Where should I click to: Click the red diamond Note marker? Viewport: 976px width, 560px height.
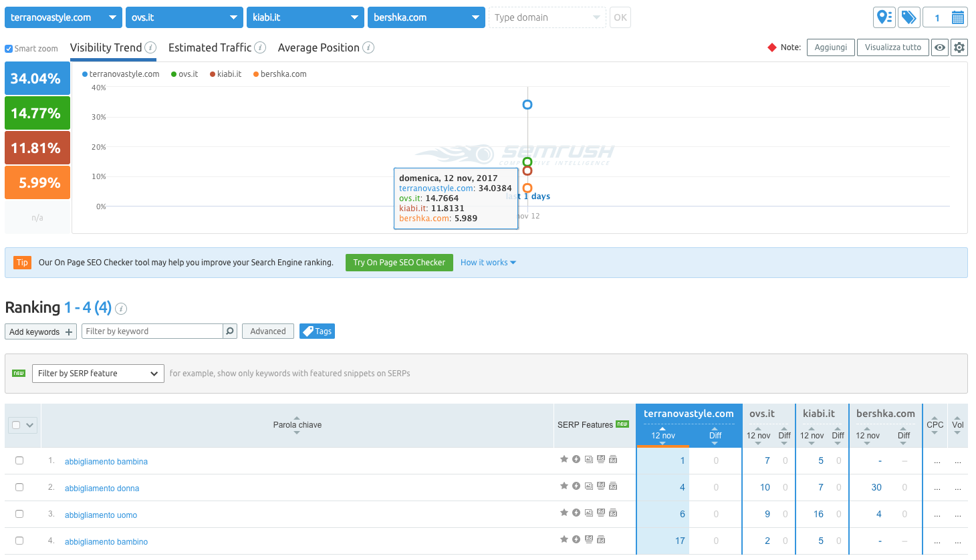pyautogui.click(x=772, y=47)
